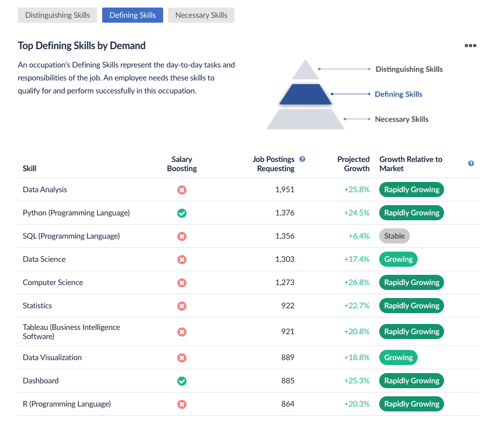Sort by Projected Growth column header

[353, 164]
